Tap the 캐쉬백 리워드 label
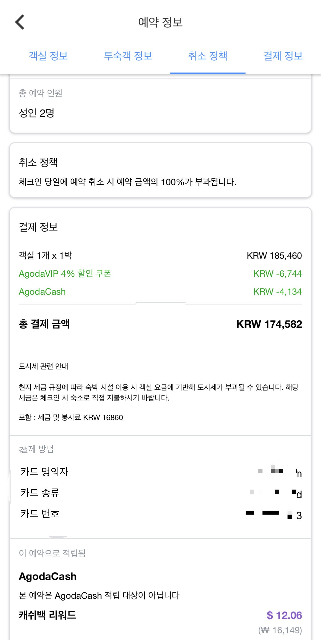321x644 pixels. click(47, 615)
